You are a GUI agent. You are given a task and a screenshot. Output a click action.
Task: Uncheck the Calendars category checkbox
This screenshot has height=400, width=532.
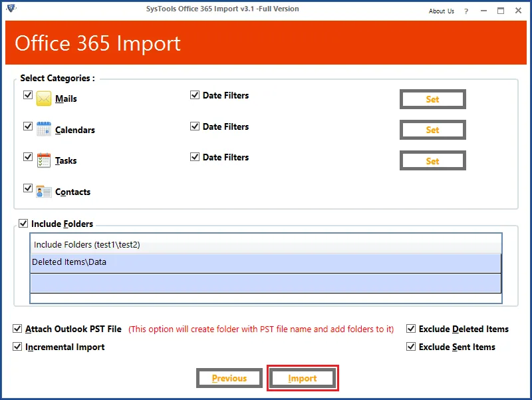coord(28,126)
